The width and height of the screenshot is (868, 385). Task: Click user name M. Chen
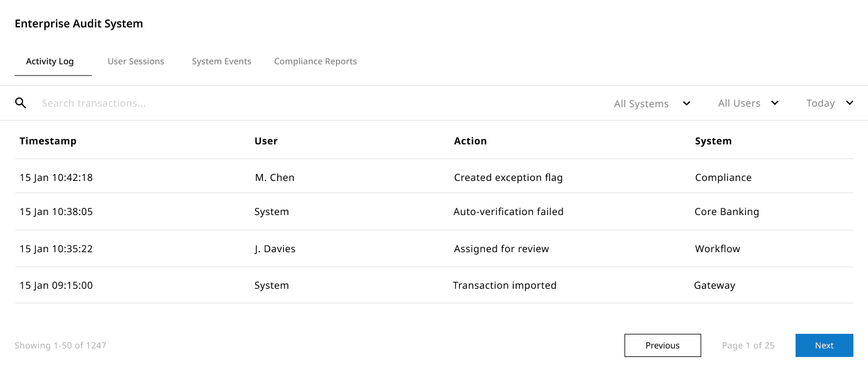(x=275, y=178)
